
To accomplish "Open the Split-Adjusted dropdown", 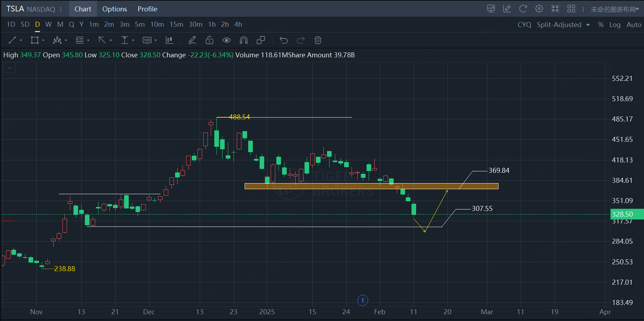I will click(563, 25).
